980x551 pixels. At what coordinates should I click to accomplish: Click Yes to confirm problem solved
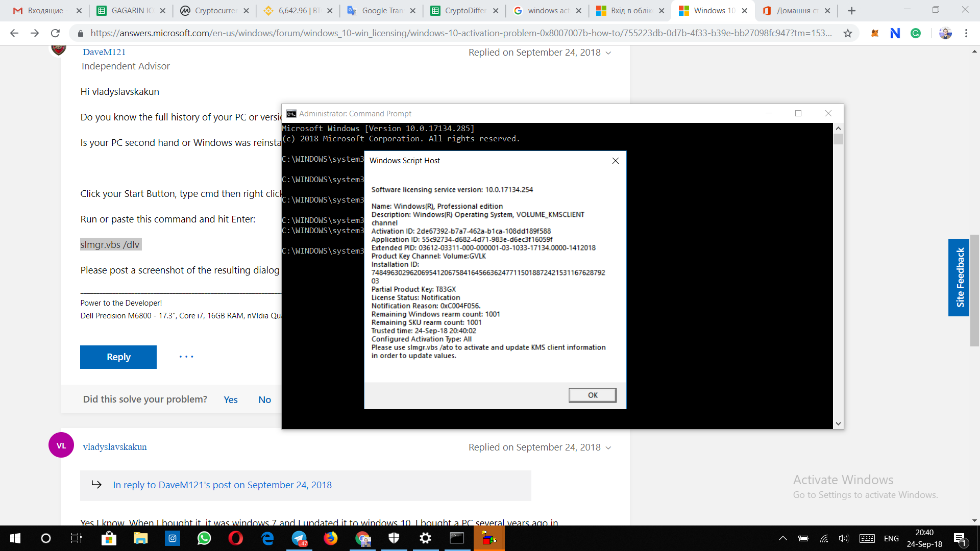pos(231,399)
